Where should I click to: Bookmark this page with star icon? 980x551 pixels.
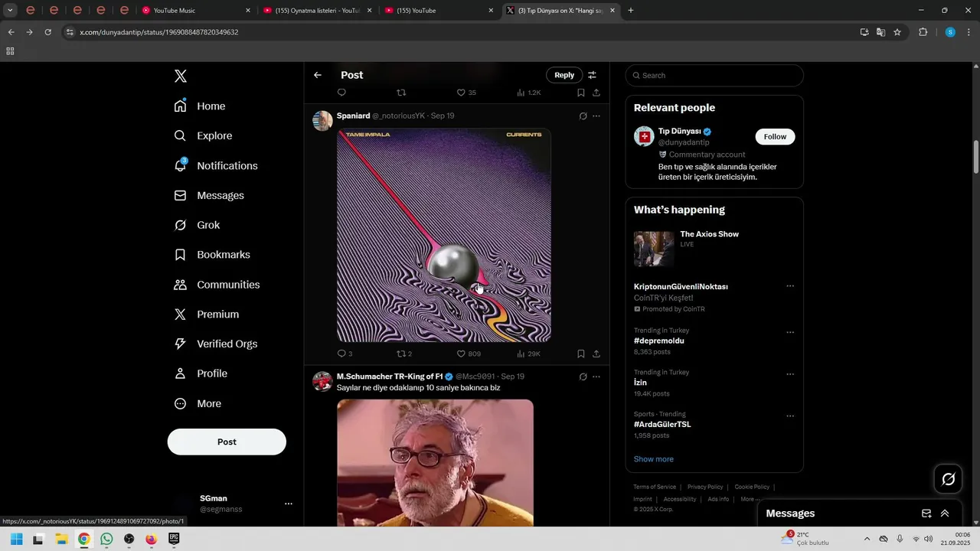(897, 32)
